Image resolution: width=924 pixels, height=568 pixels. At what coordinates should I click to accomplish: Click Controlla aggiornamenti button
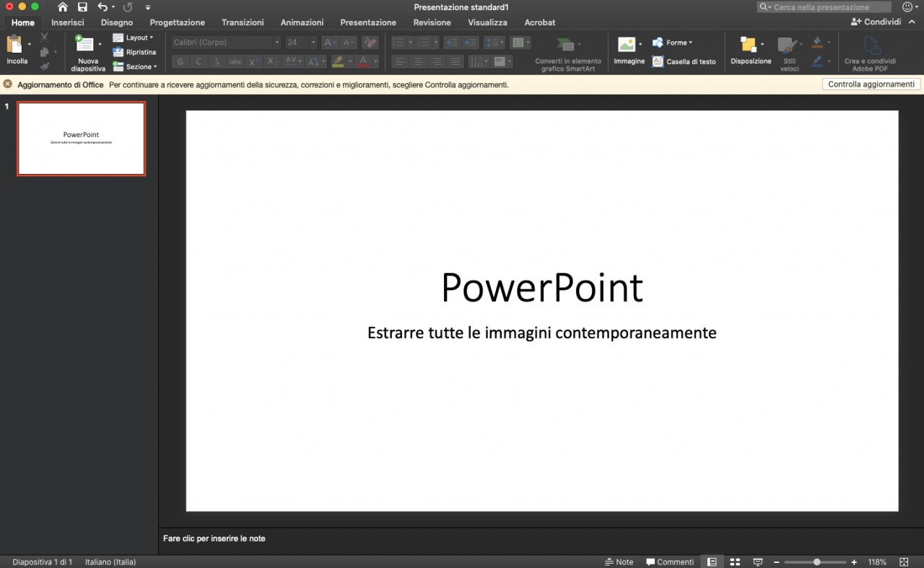coord(871,84)
